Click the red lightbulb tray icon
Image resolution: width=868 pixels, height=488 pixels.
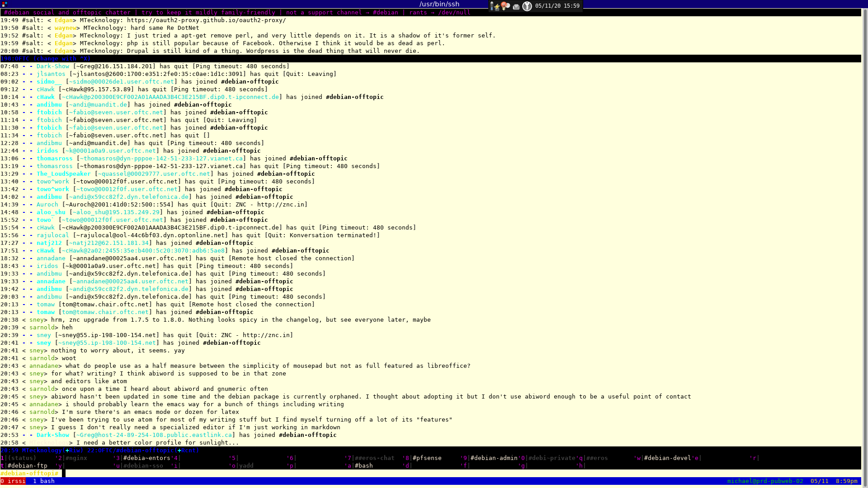505,6
